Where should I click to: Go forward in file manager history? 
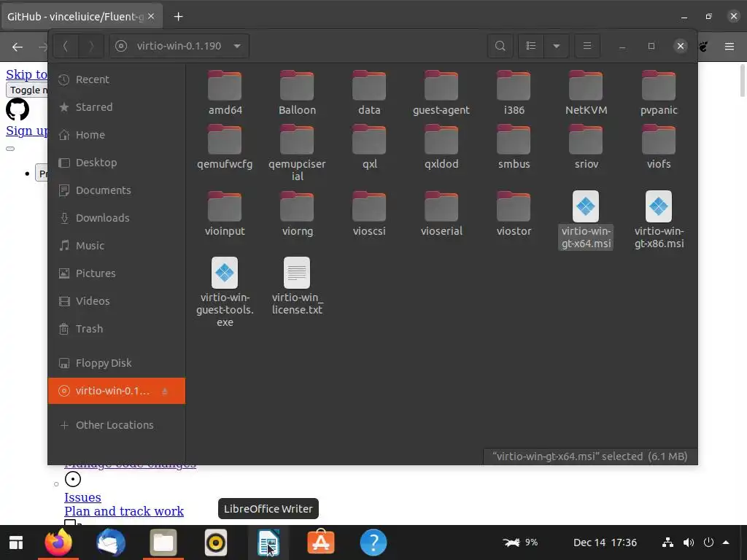click(91, 46)
